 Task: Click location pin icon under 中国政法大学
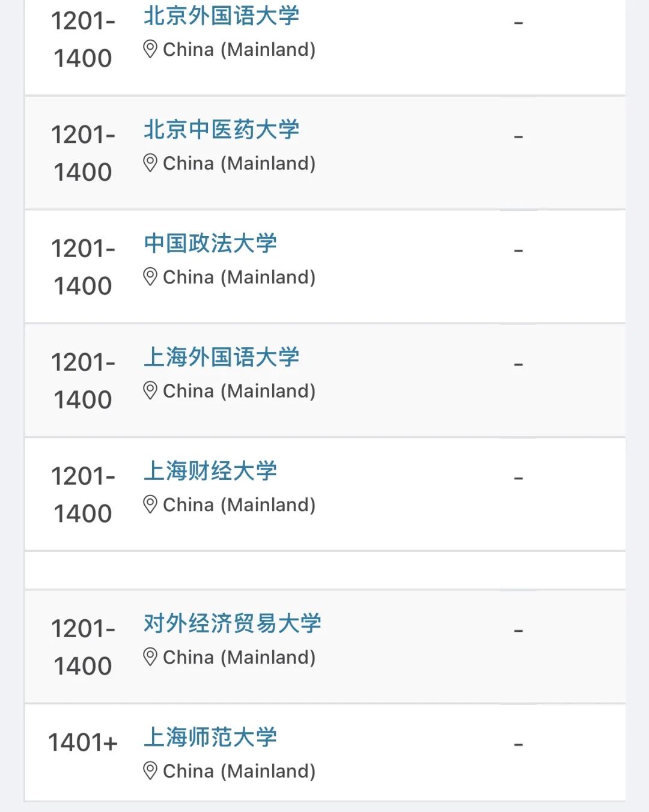pyautogui.click(x=150, y=277)
